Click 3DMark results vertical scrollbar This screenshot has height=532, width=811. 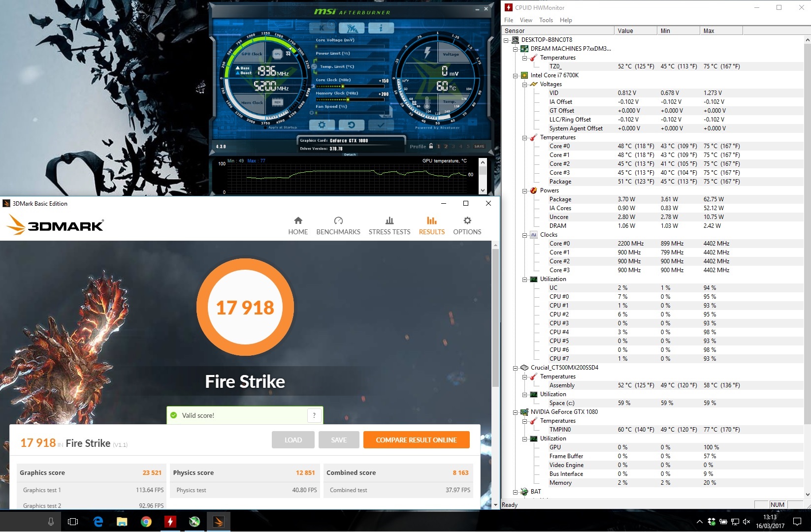coord(495,318)
